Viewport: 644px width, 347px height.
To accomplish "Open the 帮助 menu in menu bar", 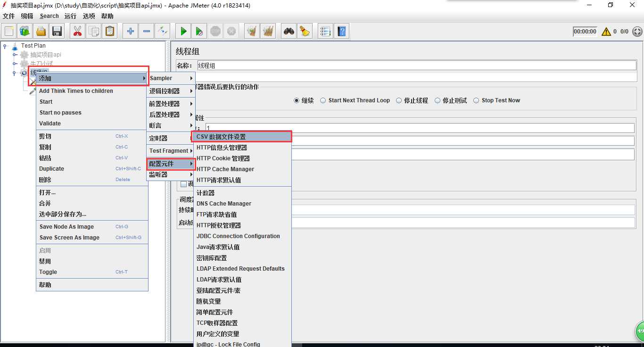I will click(x=107, y=16).
